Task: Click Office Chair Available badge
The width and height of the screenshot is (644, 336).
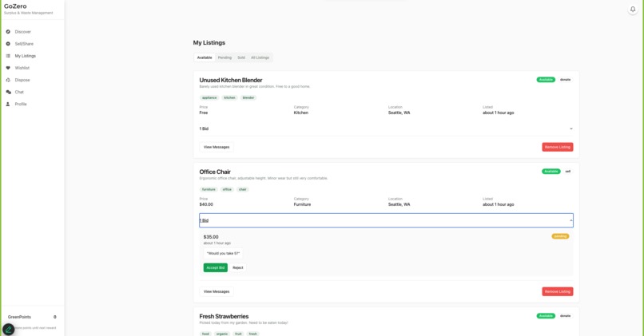Action: click(x=551, y=172)
